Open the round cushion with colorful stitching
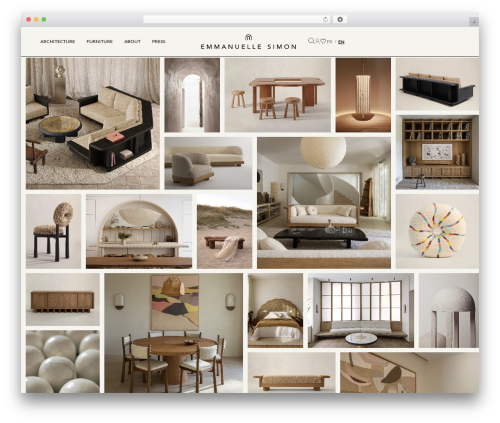Image resolution: width=500 pixels, height=423 pixels. click(x=437, y=231)
